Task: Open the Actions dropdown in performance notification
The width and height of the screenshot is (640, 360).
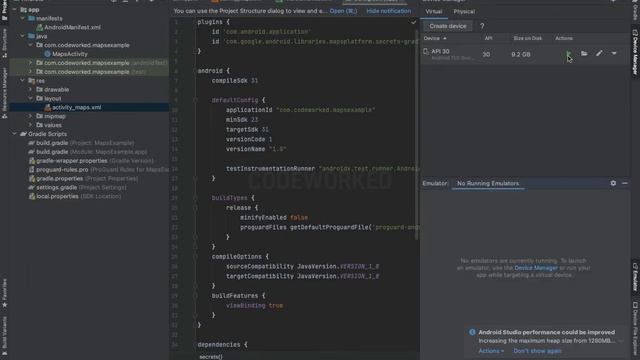Action: click(x=491, y=351)
